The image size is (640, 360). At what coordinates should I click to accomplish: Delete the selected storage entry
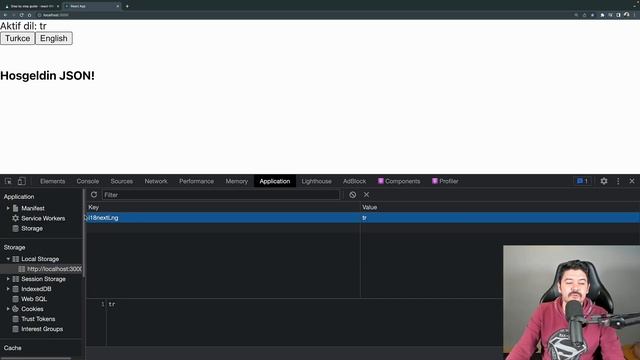tap(367, 195)
